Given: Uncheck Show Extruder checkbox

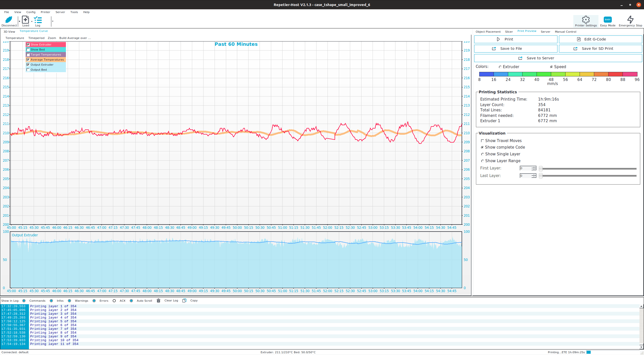Looking at the screenshot, I should point(28,45).
